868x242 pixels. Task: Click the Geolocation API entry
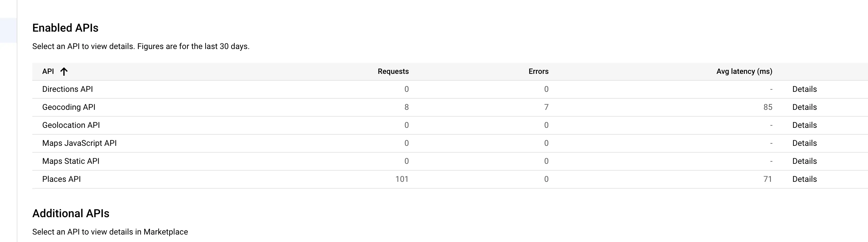[x=71, y=125]
